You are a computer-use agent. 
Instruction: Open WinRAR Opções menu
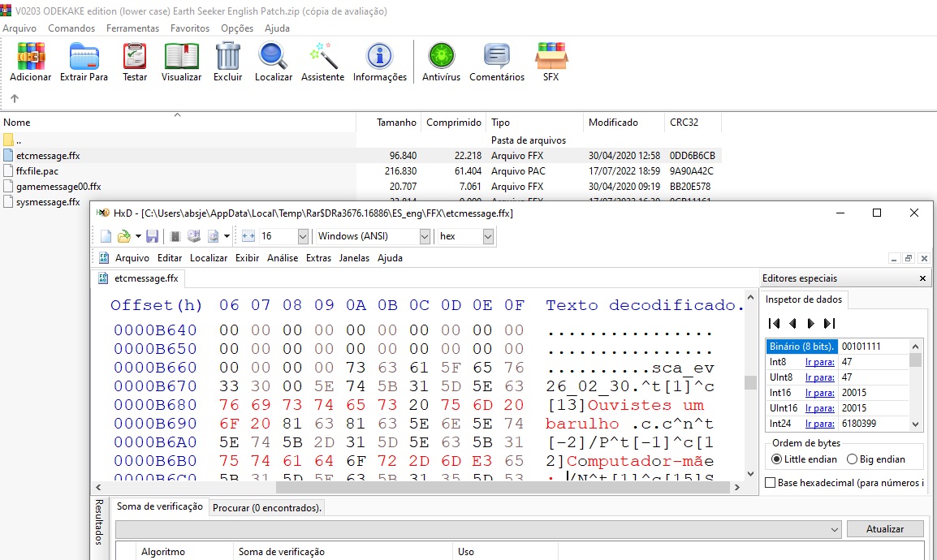pos(237,28)
